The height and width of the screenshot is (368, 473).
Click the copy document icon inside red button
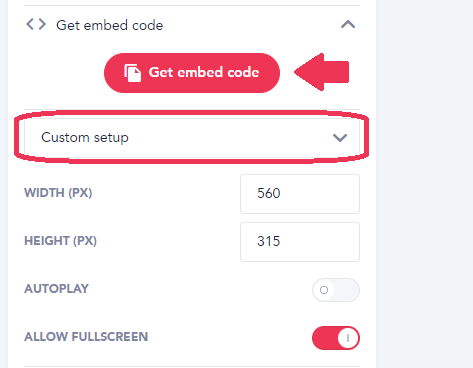132,73
